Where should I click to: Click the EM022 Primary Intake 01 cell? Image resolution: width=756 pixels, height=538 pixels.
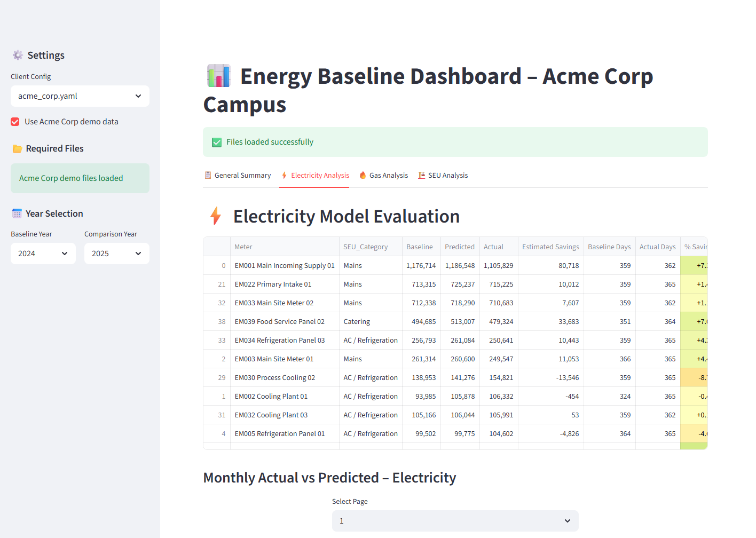(285, 284)
